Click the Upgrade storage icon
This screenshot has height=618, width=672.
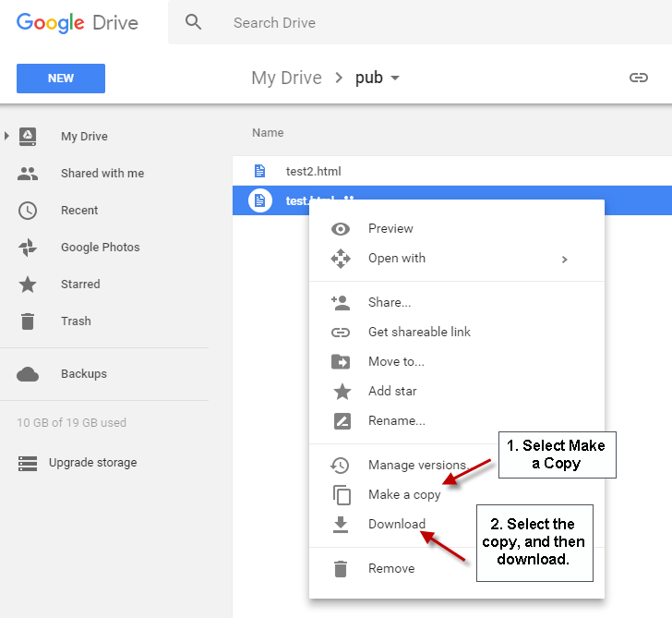(x=28, y=464)
